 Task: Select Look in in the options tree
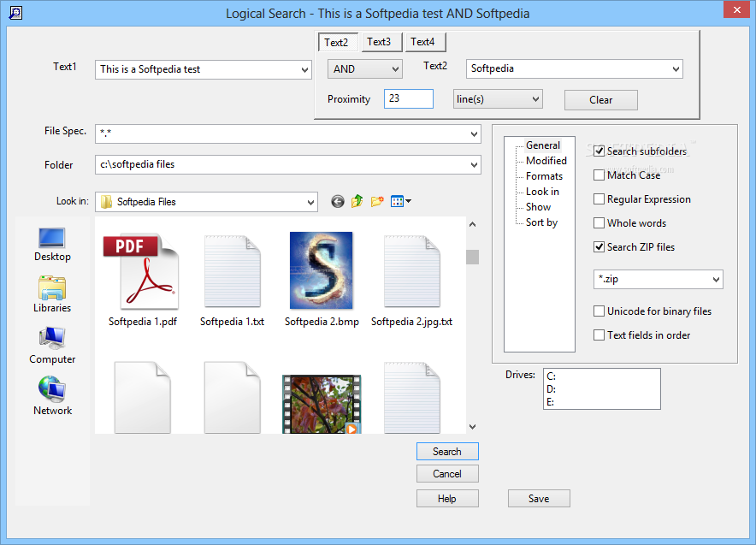[x=542, y=192]
